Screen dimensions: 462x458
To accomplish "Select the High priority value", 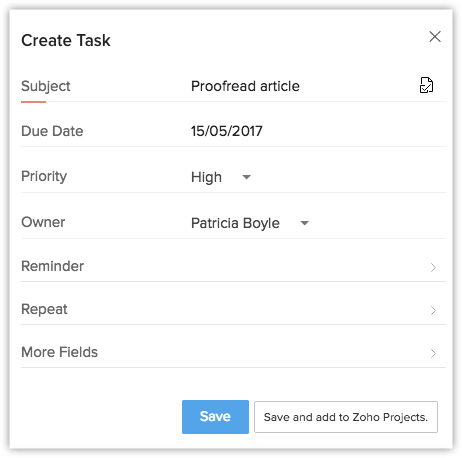I will (x=206, y=177).
